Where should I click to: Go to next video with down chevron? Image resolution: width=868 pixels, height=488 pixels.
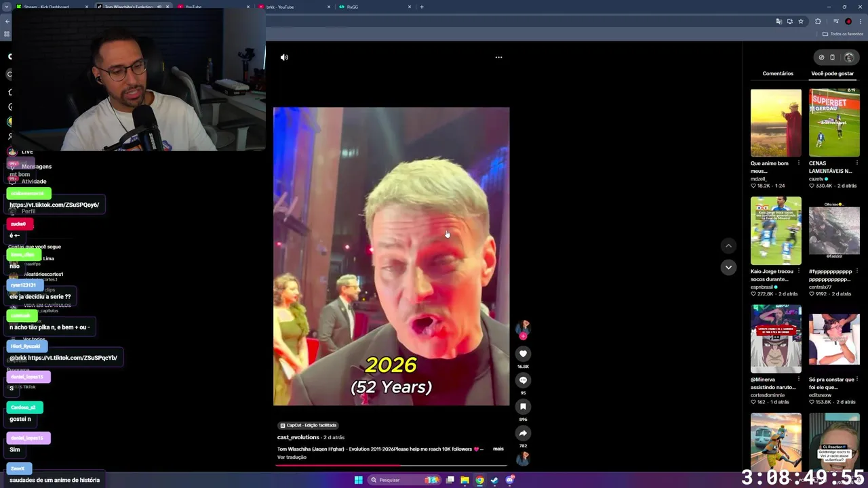point(728,267)
